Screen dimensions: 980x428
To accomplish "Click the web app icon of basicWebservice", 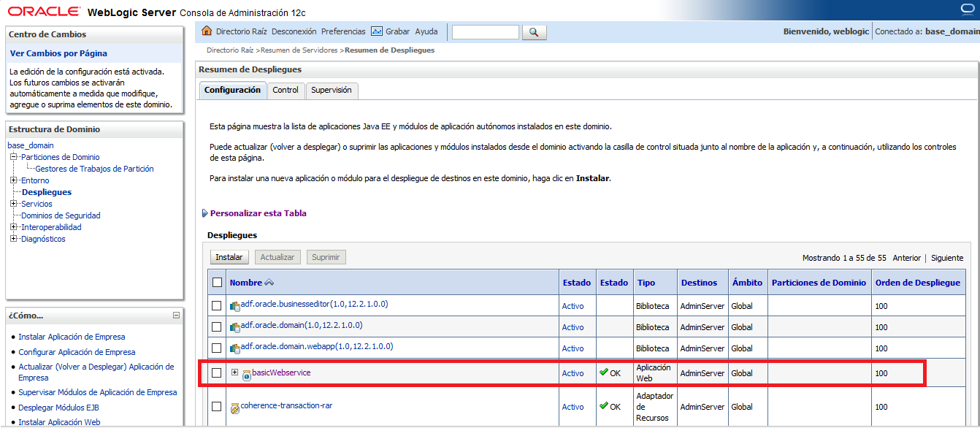I will click(x=246, y=375).
